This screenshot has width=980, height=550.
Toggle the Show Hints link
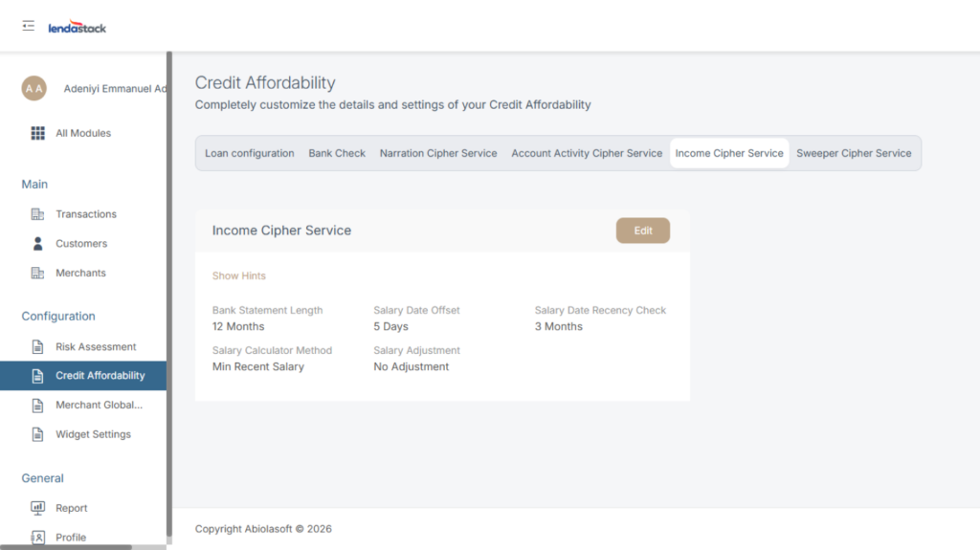click(x=239, y=275)
